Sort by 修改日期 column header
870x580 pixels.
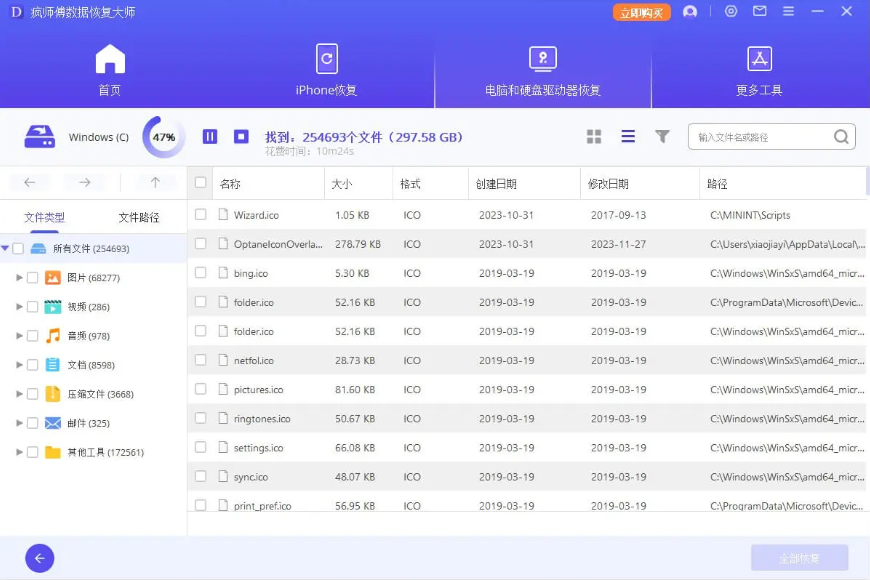(x=608, y=184)
